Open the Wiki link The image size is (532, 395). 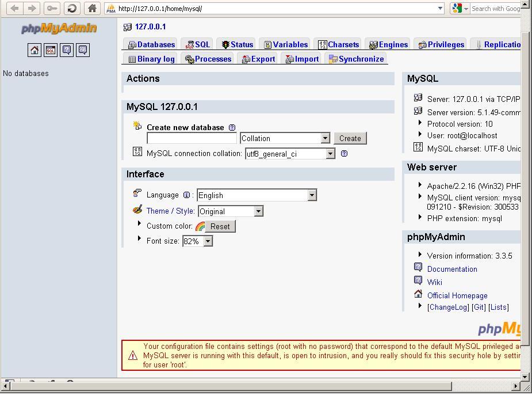pyautogui.click(x=434, y=282)
